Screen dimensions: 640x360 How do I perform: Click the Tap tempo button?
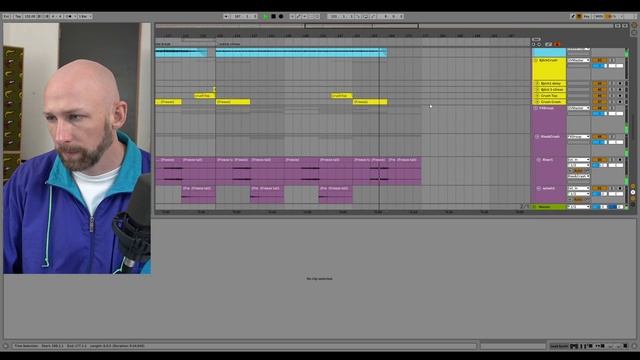18,16
